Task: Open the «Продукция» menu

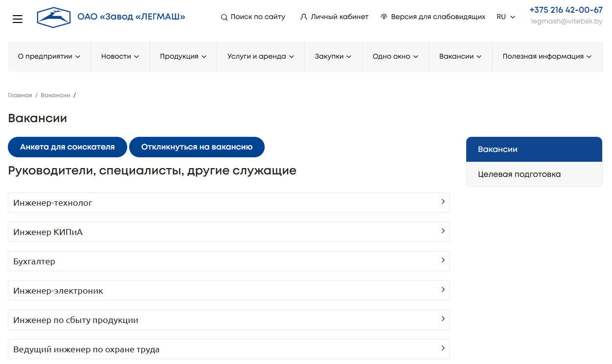Action: pyautogui.click(x=183, y=56)
